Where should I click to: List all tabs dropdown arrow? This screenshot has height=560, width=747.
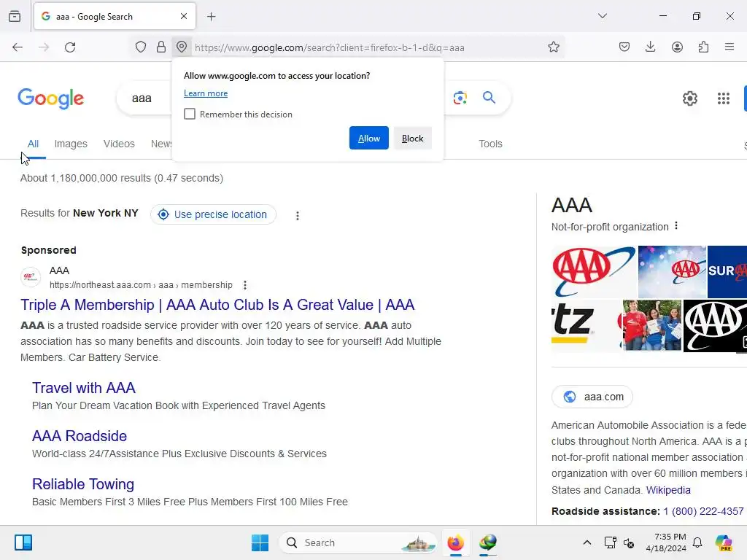tap(603, 16)
